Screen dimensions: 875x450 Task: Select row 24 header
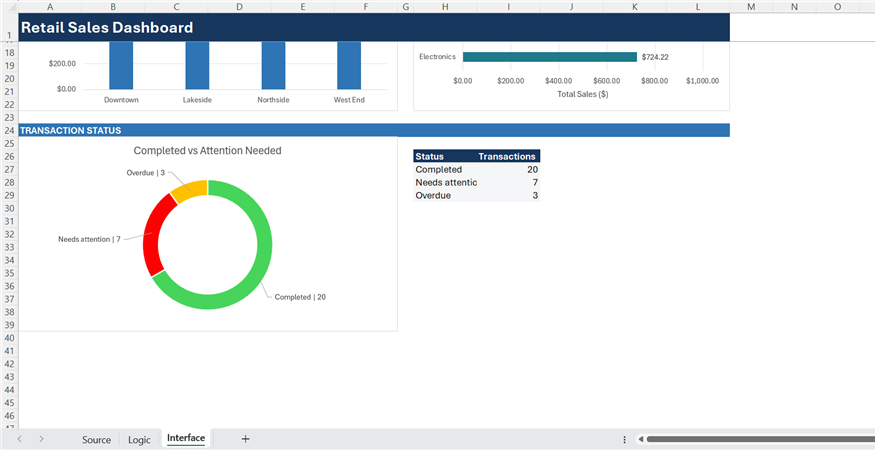9,131
